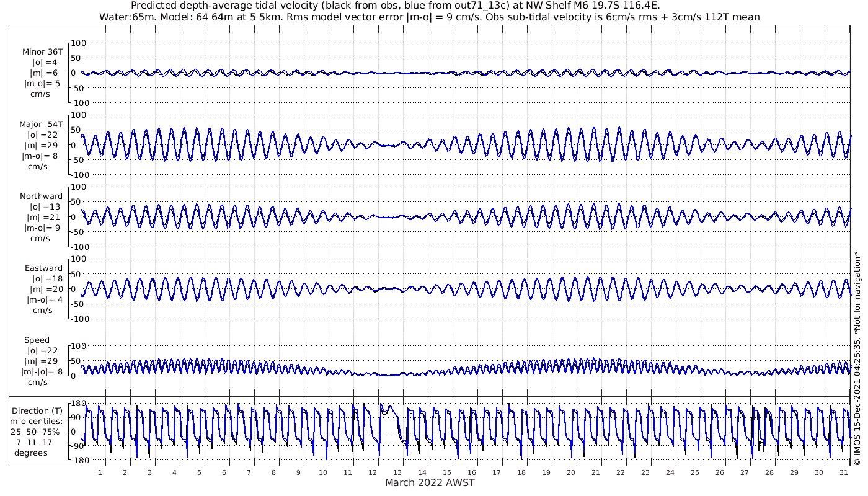Click the 'March 2022 AWST' axis title
The image size is (868, 496).
430,482
